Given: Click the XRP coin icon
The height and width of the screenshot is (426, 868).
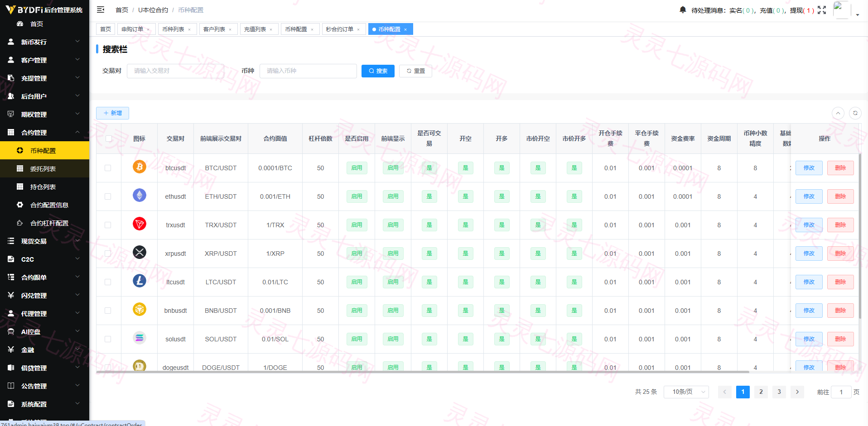Looking at the screenshot, I should [140, 252].
